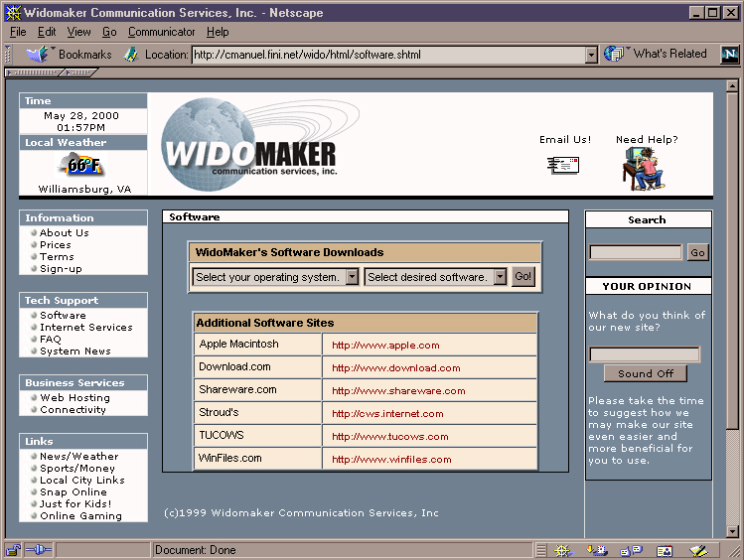
Task: Open the About Us link
Action: tap(64, 232)
